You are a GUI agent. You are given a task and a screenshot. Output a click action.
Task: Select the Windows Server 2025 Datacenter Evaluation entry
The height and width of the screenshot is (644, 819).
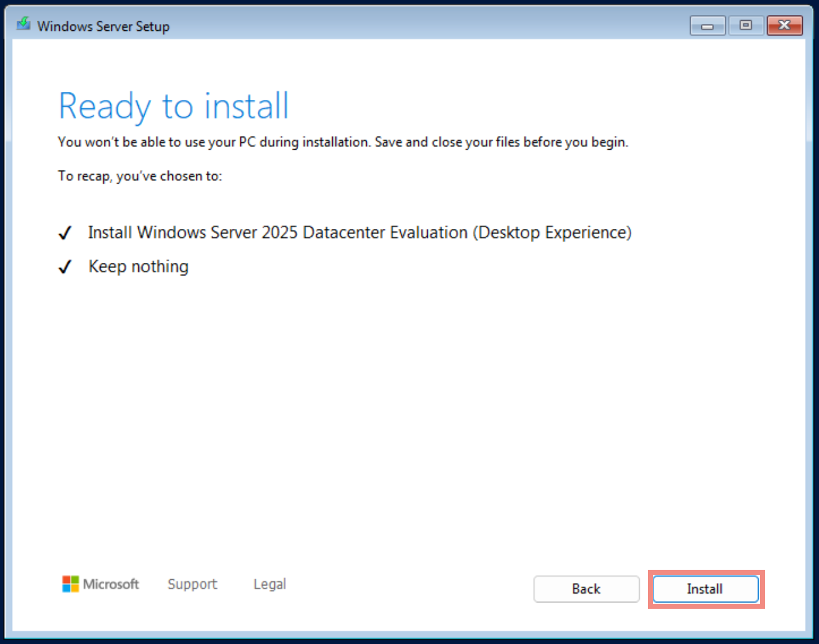tap(359, 232)
